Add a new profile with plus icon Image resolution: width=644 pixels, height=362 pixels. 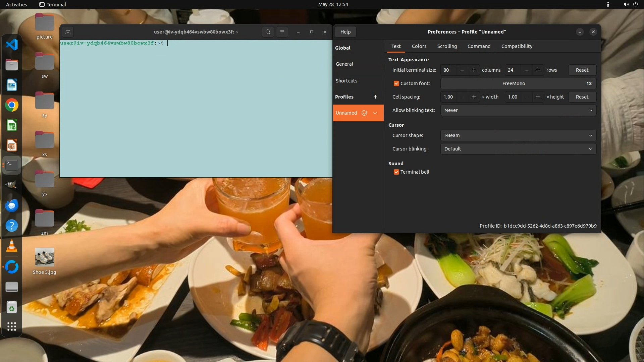tap(375, 97)
